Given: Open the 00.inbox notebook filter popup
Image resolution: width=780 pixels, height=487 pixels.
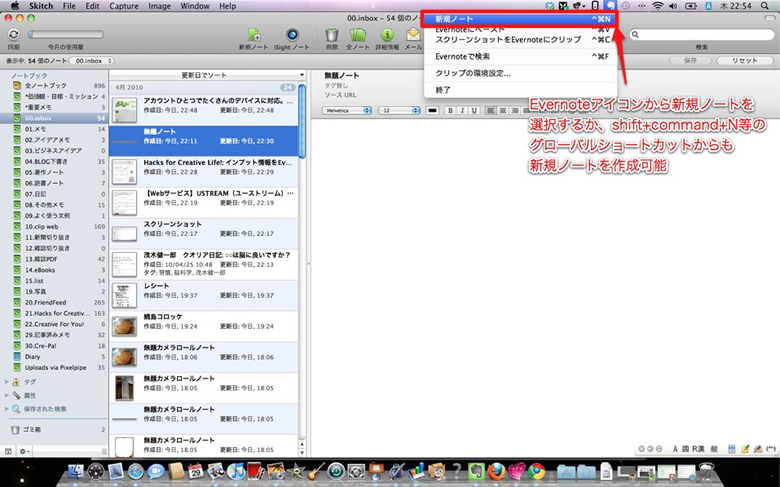Looking at the screenshot, I should (92, 61).
